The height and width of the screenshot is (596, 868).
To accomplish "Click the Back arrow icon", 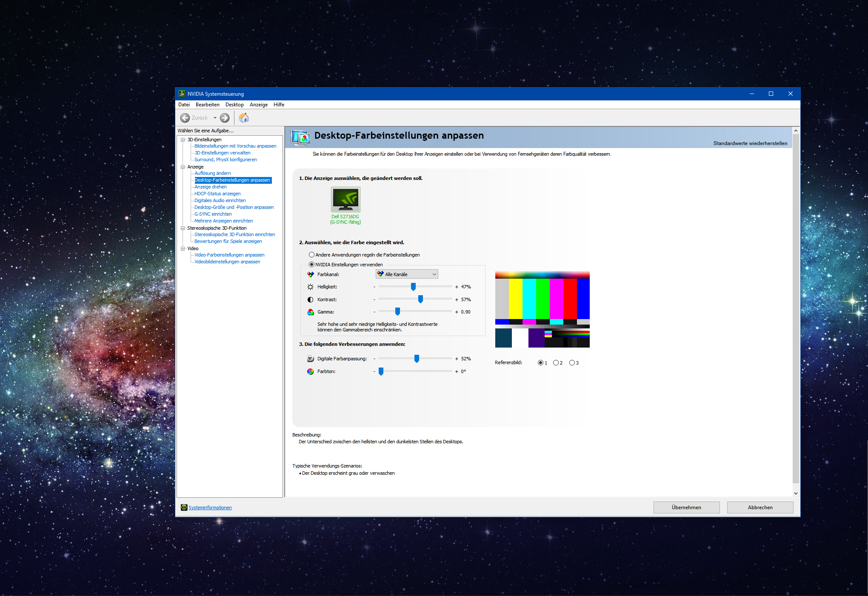I will point(185,118).
